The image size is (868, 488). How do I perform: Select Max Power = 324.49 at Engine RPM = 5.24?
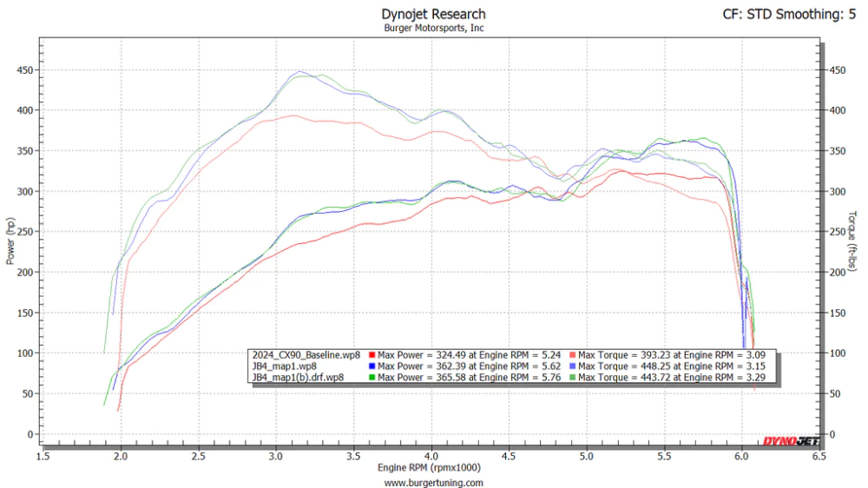(x=470, y=355)
